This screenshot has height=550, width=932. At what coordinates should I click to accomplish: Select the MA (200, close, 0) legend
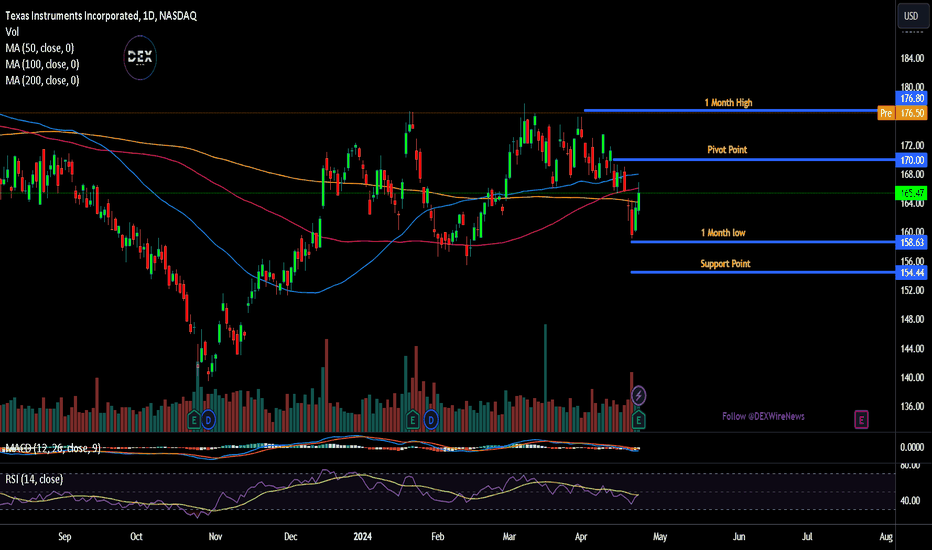point(42,80)
